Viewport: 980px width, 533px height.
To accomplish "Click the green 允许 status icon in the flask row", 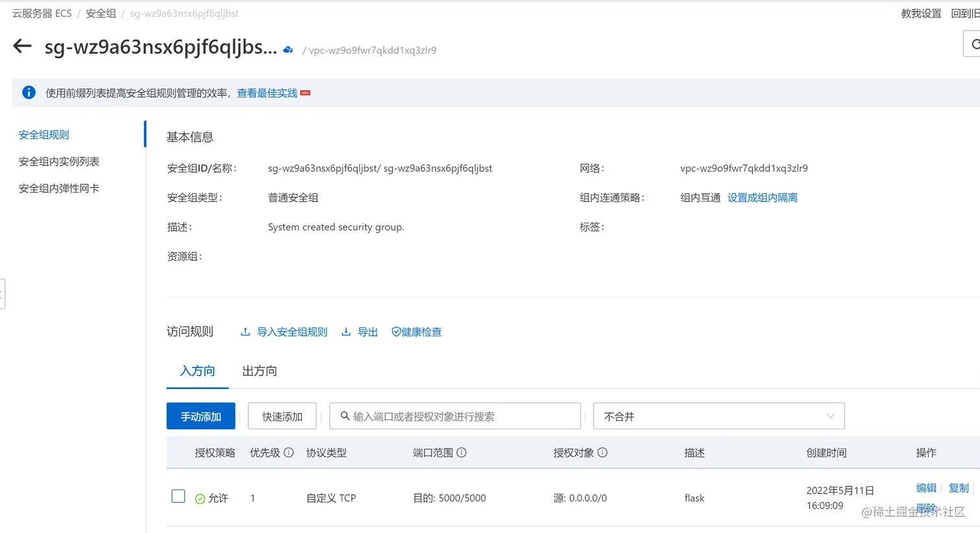I will [x=200, y=498].
